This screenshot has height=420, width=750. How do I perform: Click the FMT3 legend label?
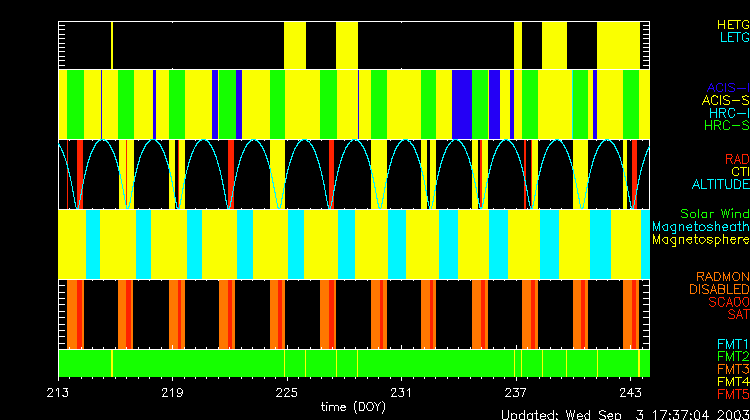click(733, 369)
